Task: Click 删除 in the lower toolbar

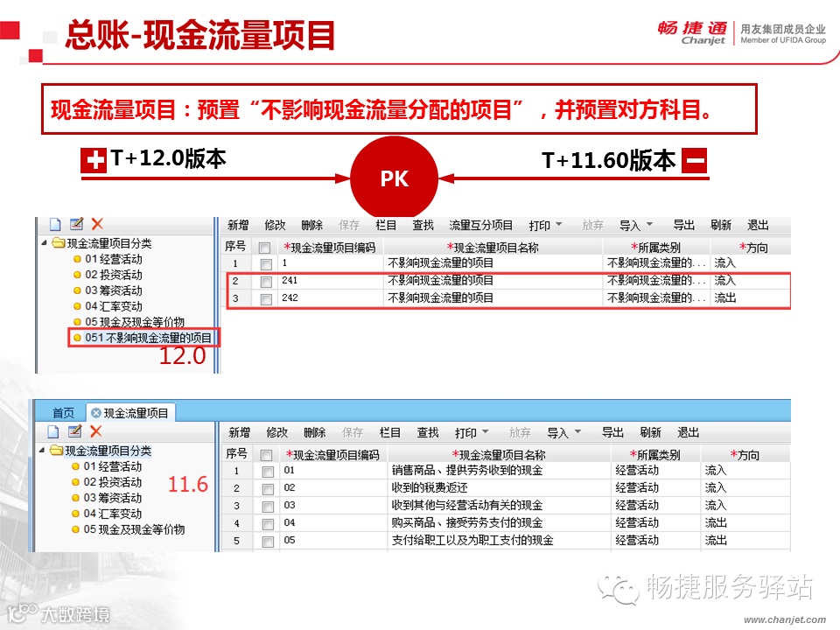Action: (x=314, y=432)
